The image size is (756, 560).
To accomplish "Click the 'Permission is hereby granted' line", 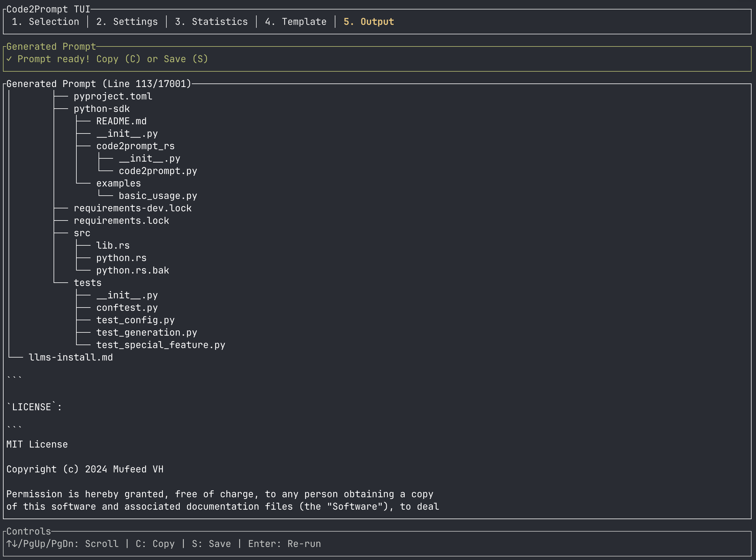I will click(x=220, y=494).
